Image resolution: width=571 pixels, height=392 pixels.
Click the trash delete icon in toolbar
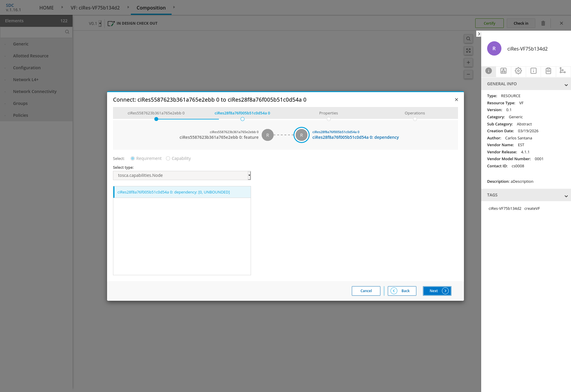pos(543,23)
